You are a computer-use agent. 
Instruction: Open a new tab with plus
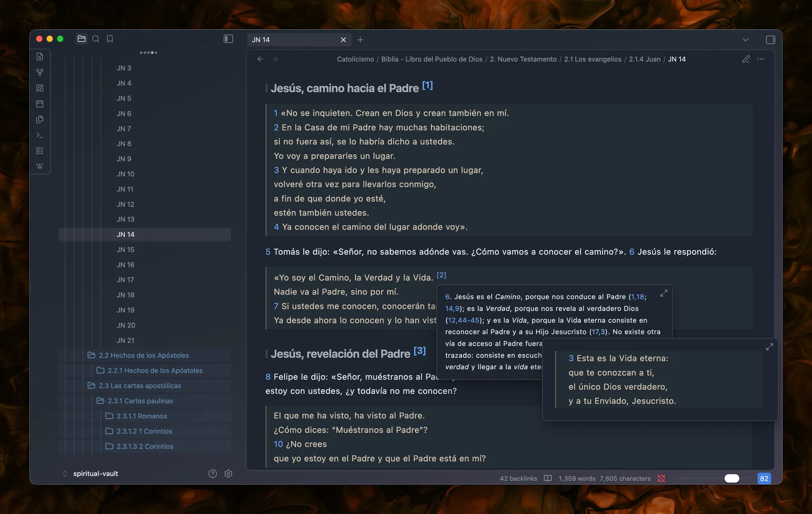tap(360, 40)
